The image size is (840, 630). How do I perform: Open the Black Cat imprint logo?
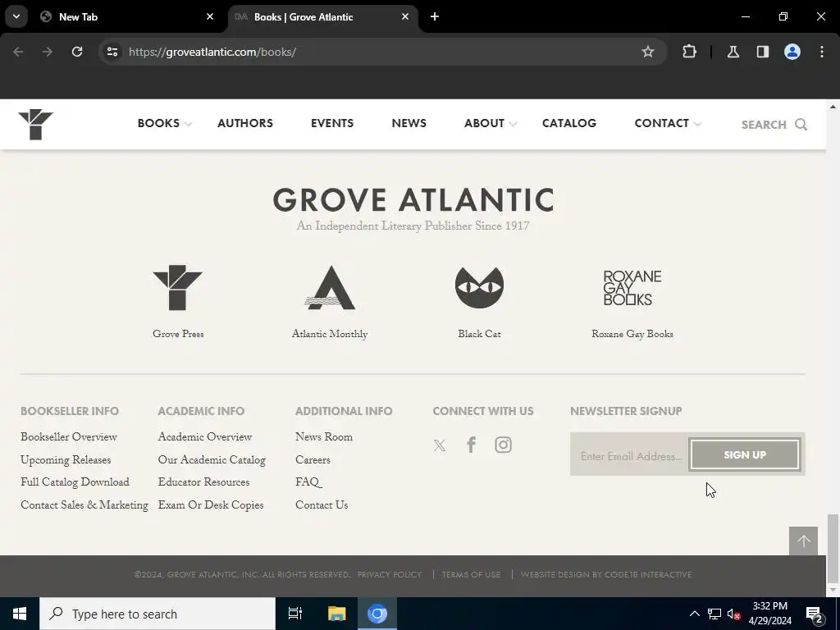[x=479, y=287]
